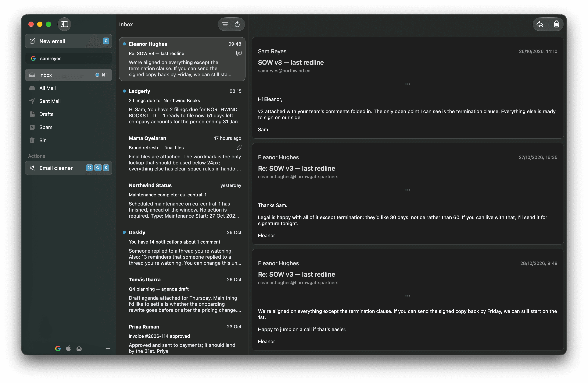
Task: Open Deskly notifications email
Action: tap(182, 248)
